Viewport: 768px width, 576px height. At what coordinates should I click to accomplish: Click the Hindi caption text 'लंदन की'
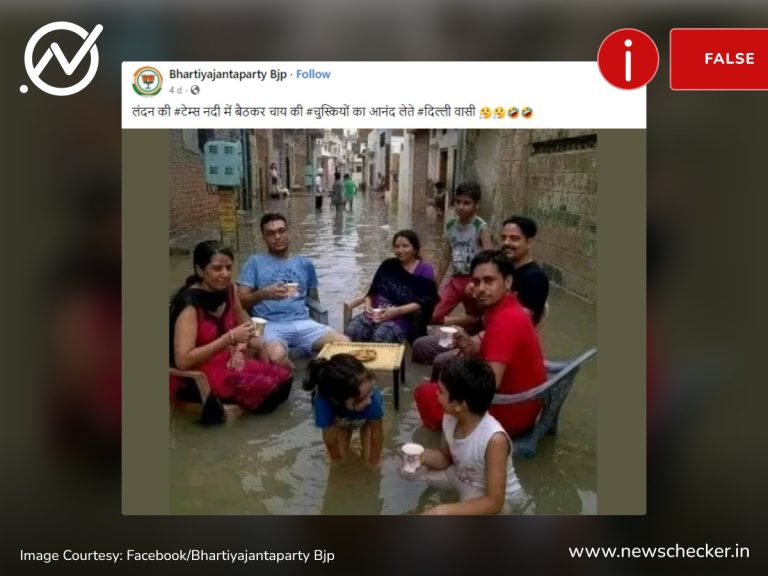pyautogui.click(x=151, y=112)
